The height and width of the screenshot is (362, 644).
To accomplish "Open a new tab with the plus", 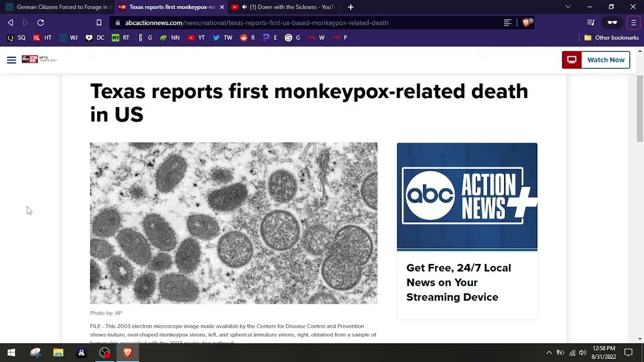I will coord(351,7).
